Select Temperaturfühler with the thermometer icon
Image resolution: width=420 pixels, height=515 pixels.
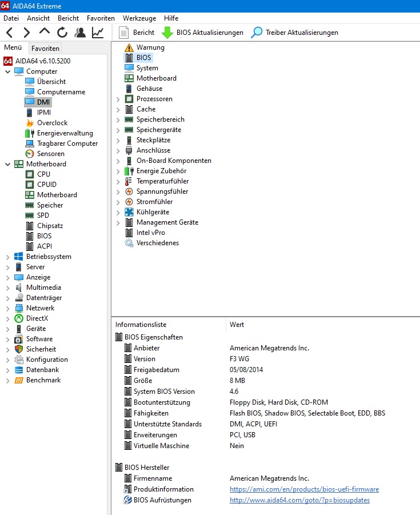tap(157, 181)
